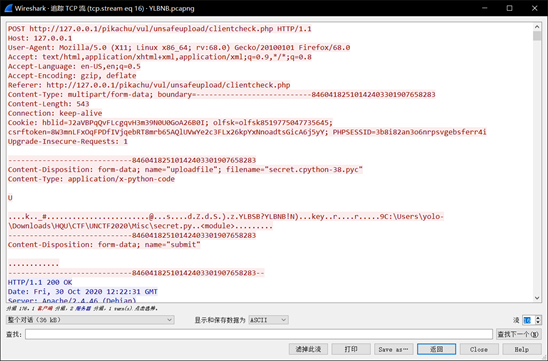Click the Help button

[x=521, y=349]
